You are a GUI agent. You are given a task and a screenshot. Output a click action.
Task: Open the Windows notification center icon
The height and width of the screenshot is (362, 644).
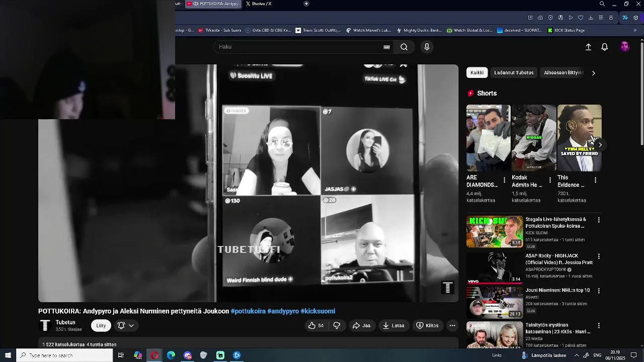pyautogui.click(x=634, y=355)
